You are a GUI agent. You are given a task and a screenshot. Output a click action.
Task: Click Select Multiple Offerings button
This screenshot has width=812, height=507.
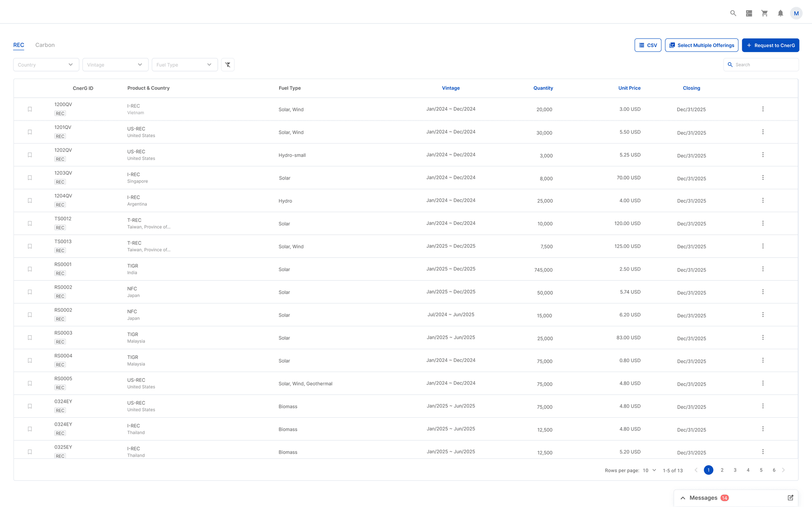click(x=701, y=45)
